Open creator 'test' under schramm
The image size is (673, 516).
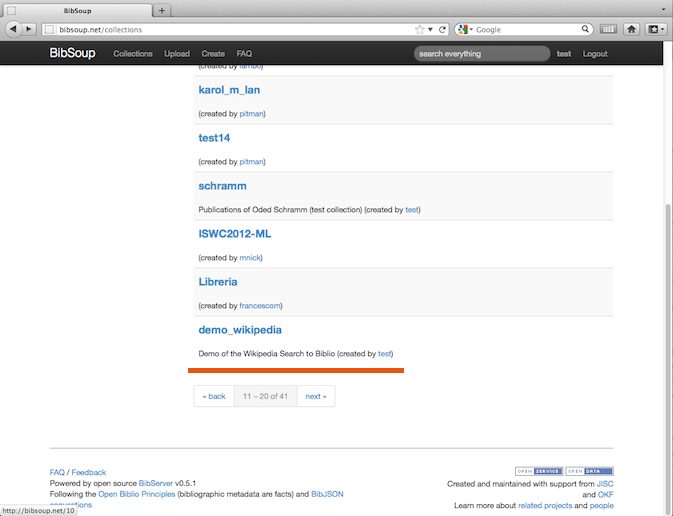click(x=412, y=210)
